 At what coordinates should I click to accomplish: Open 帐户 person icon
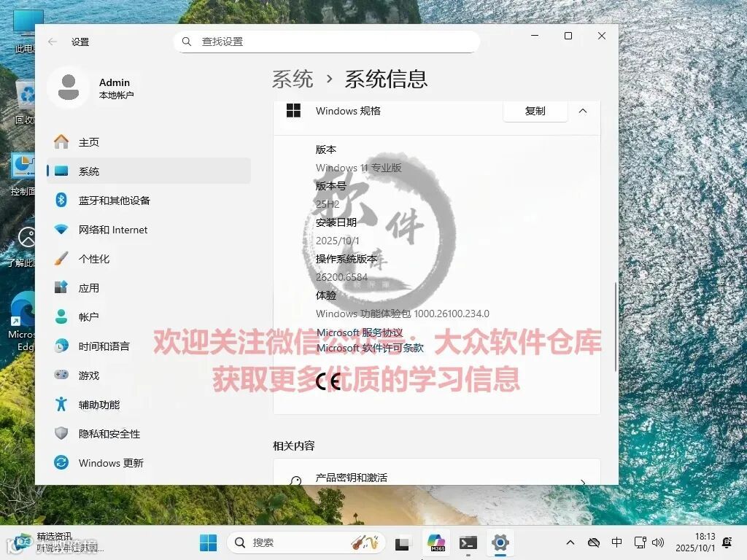61,316
